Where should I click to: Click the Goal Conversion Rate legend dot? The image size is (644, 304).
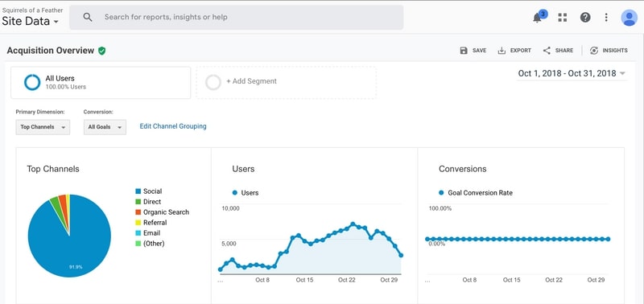[441, 192]
